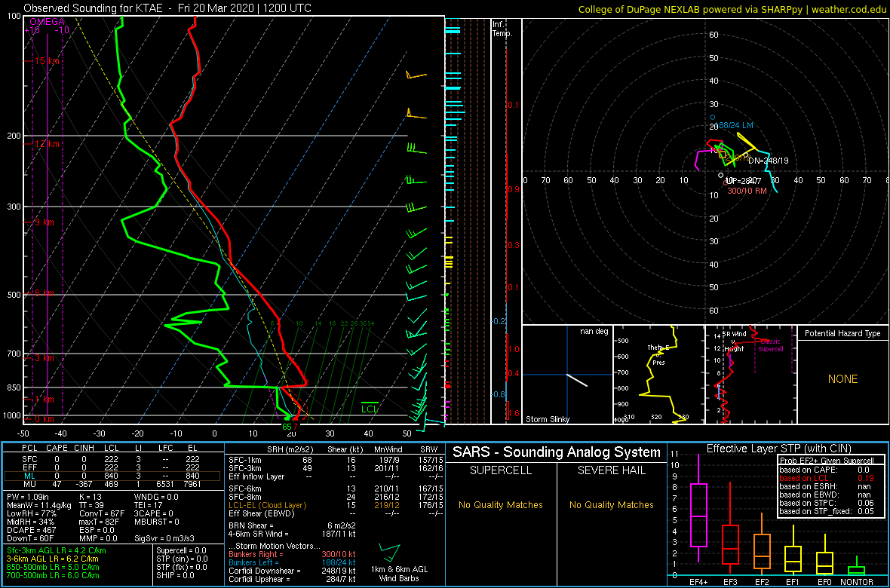Click the magenta OMEGA label

pyautogui.click(x=47, y=22)
